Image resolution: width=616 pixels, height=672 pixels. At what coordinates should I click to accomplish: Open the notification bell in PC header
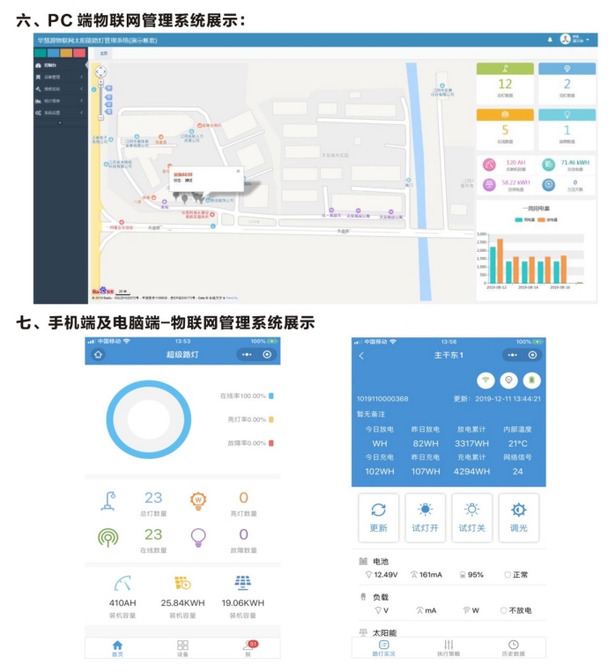[550, 40]
